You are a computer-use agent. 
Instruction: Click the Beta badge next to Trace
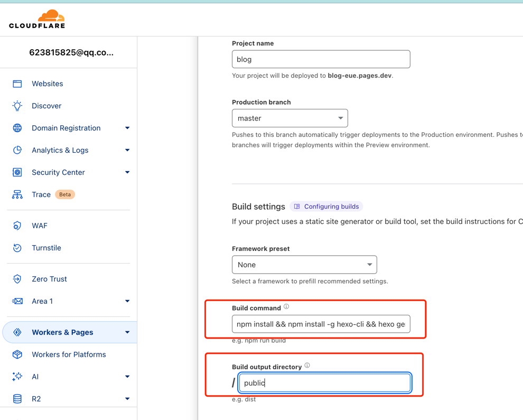(x=65, y=194)
